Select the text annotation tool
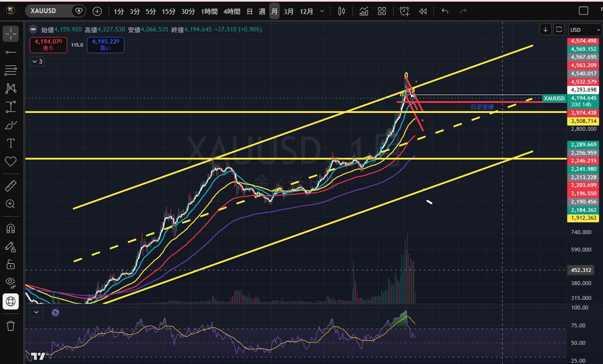 click(x=10, y=143)
